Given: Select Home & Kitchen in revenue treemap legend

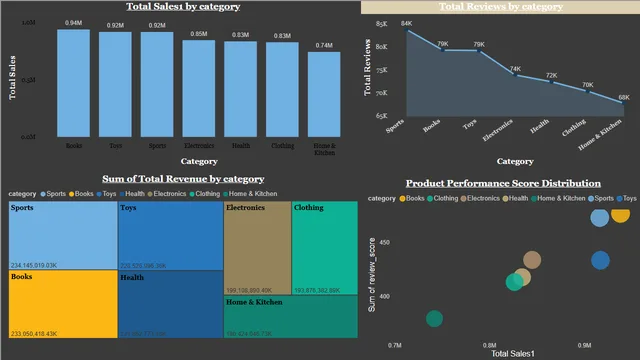Looking at the screenshot, I should pos(250,194).
